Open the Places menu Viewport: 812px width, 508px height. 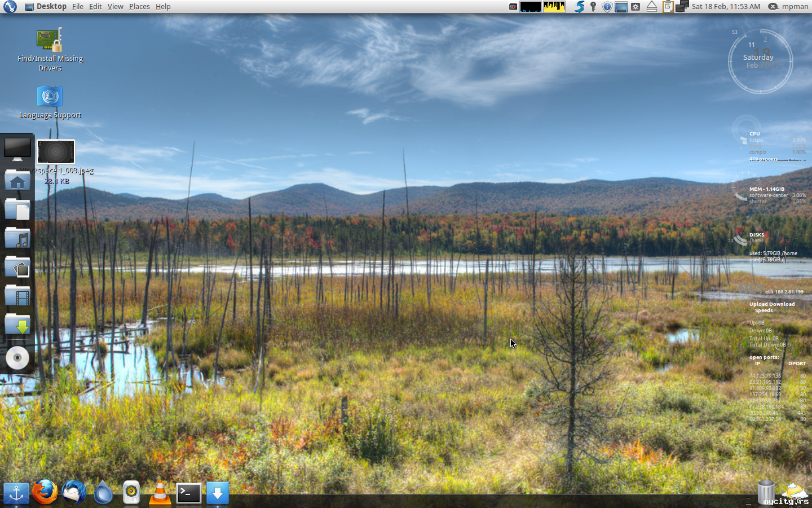tap(139, 7)
